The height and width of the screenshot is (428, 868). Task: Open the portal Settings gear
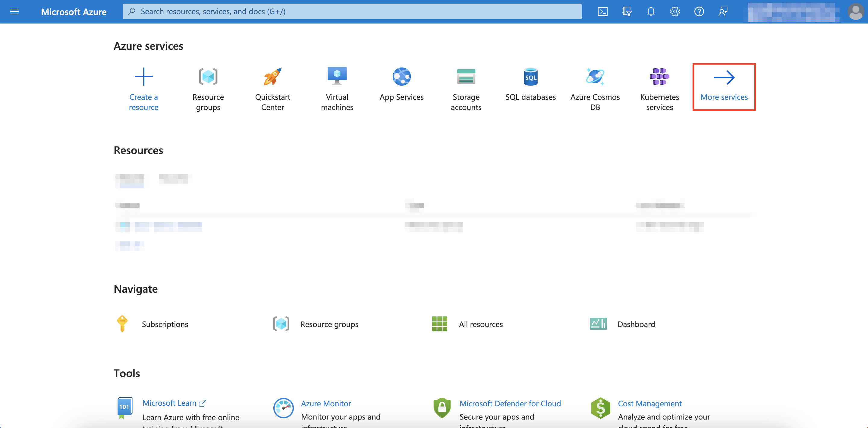tap(675, 11)
